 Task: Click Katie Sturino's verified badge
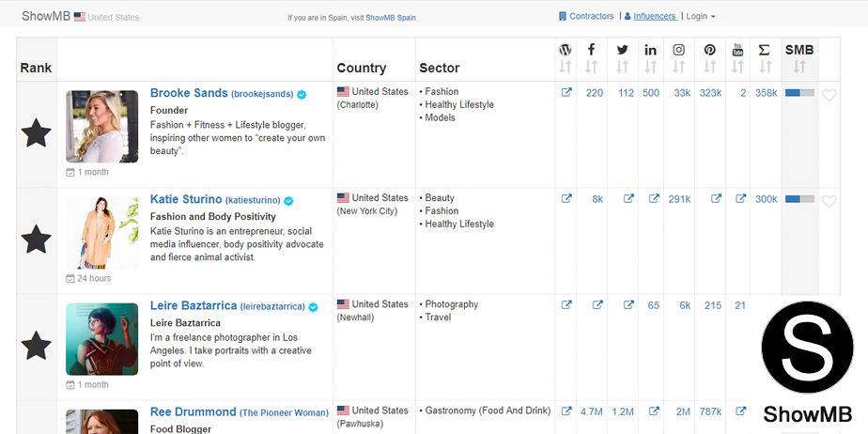pos(288,201)
